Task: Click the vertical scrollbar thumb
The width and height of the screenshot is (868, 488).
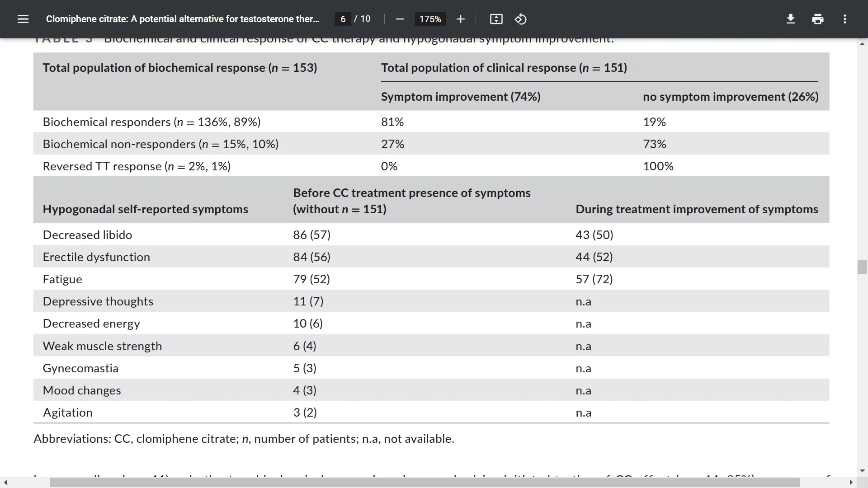Action: [x=862, y=267]
